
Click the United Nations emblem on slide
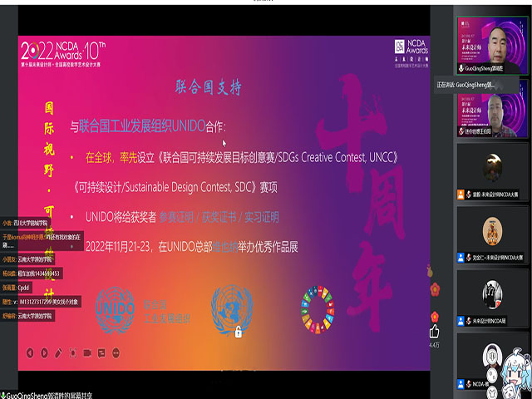pos(232,309)
